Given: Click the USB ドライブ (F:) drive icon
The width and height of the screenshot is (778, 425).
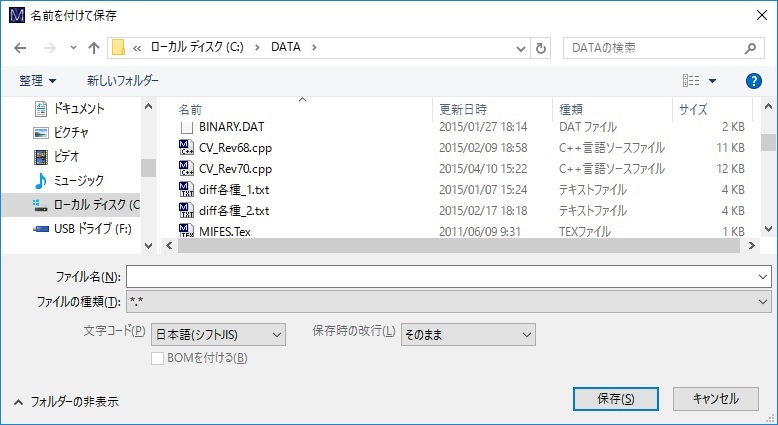Looking at the screenshot, I should [x=41, y=228].
